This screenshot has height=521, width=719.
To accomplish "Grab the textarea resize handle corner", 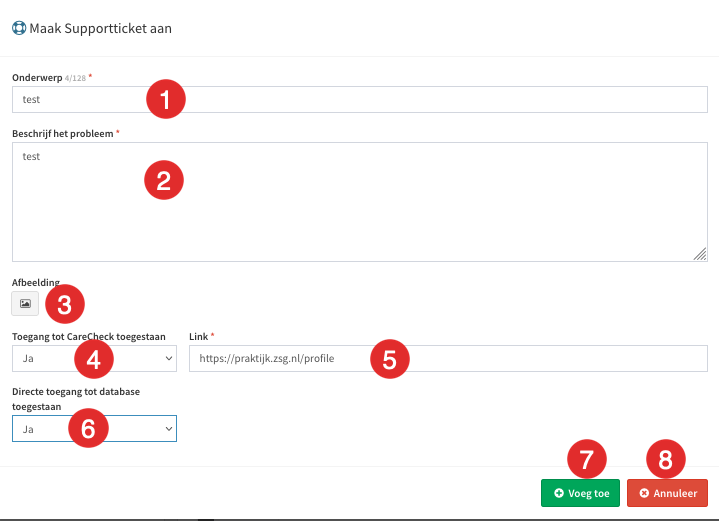I will [700, 254].
